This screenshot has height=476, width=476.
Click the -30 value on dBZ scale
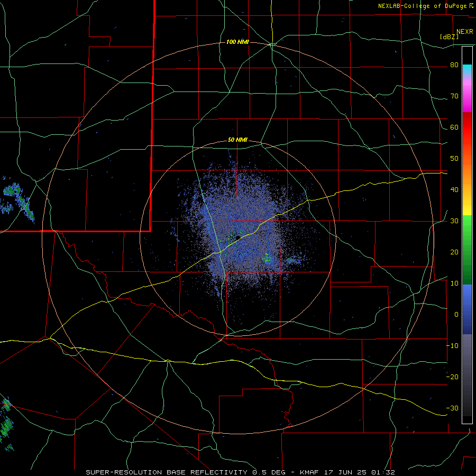(x=452, y=408)
